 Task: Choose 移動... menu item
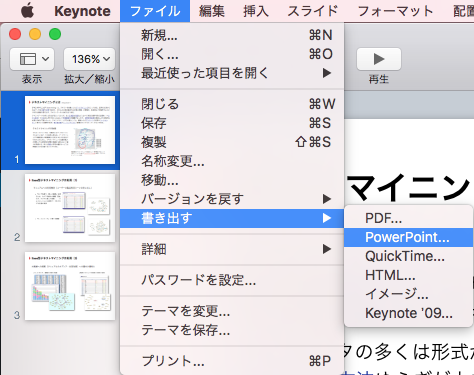[232, 180]
